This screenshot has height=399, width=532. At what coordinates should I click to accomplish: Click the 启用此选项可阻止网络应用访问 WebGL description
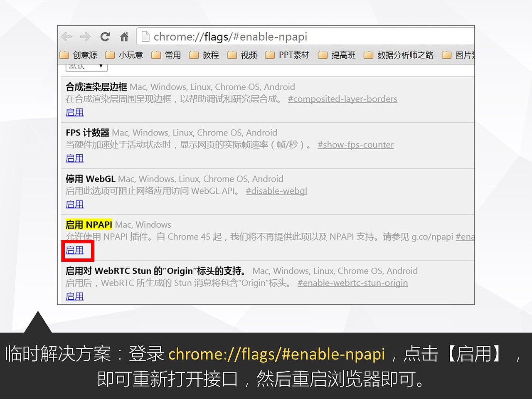pos(153,191)
